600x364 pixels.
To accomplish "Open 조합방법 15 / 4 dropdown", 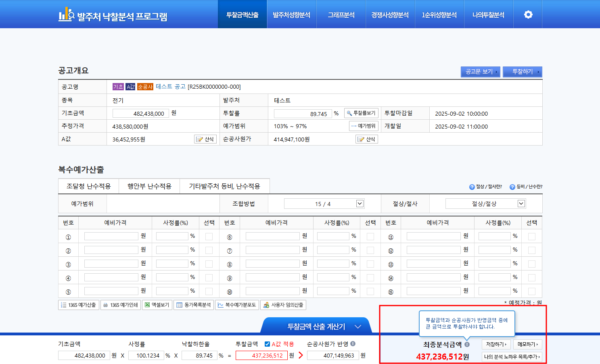I will pyautogui.click(x=324, y=204).
